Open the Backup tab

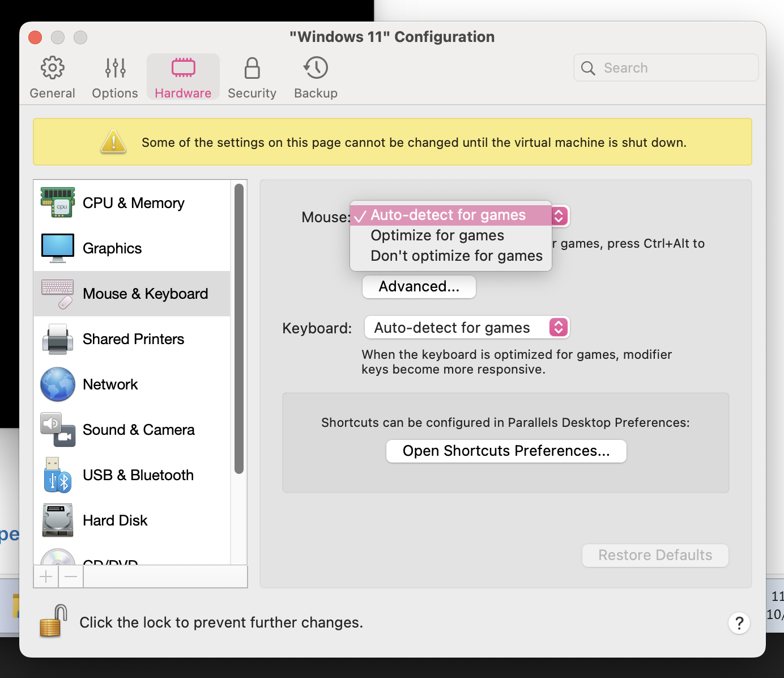(316, 78)
